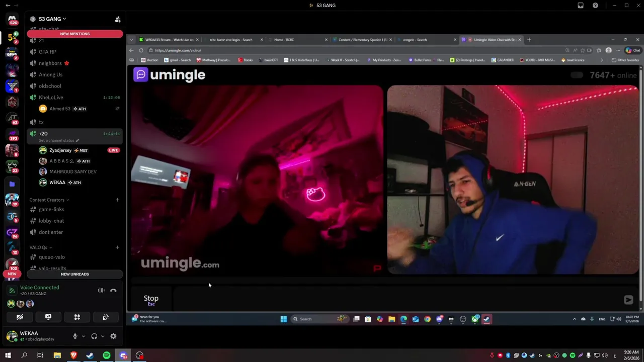Add channel to VALO Qs category
This screenshot has width=644, height=362.
117,247
